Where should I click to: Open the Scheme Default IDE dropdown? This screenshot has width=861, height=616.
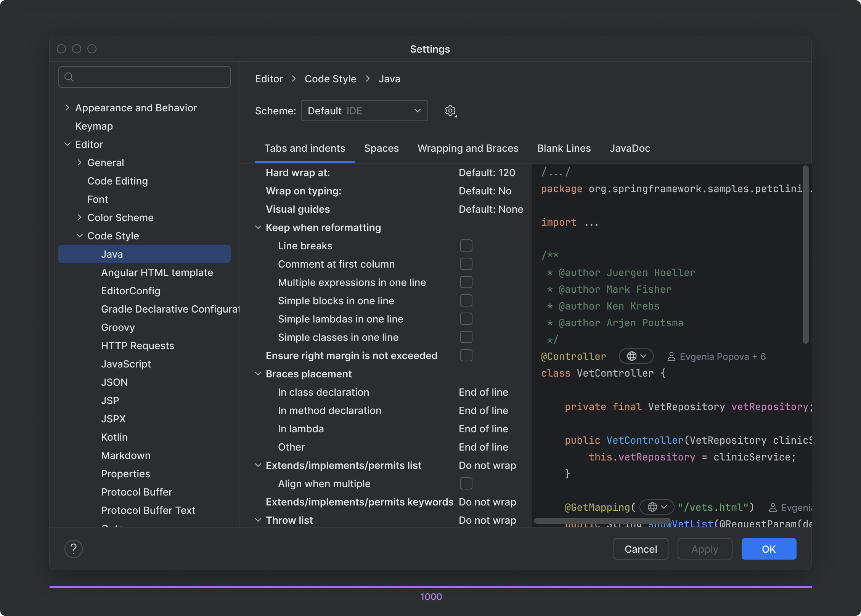(x=364, y=111)
